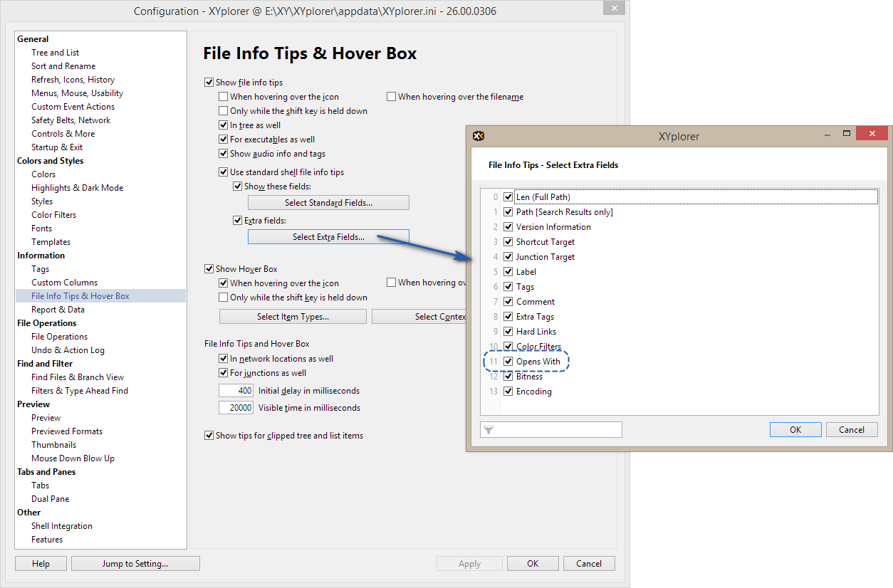893x588 pixels.
Task: Click Select Extra Fields button
Action: pos(328,237)
